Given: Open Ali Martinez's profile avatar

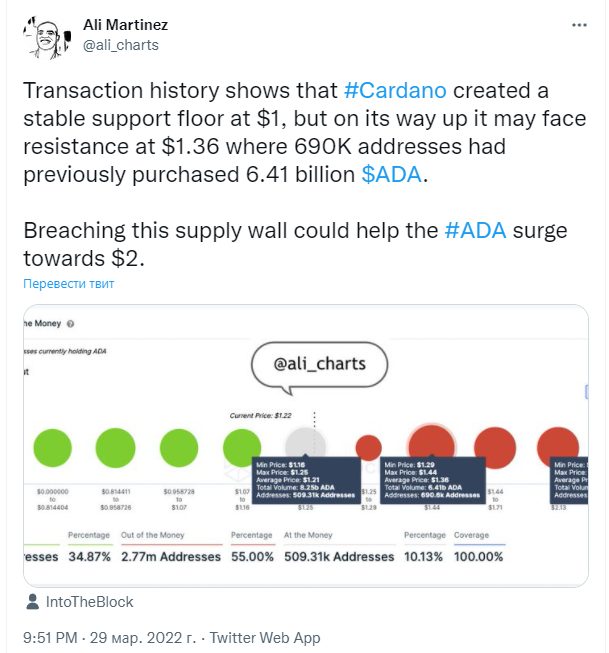Looking at the screenshot, I should [47, 38].
